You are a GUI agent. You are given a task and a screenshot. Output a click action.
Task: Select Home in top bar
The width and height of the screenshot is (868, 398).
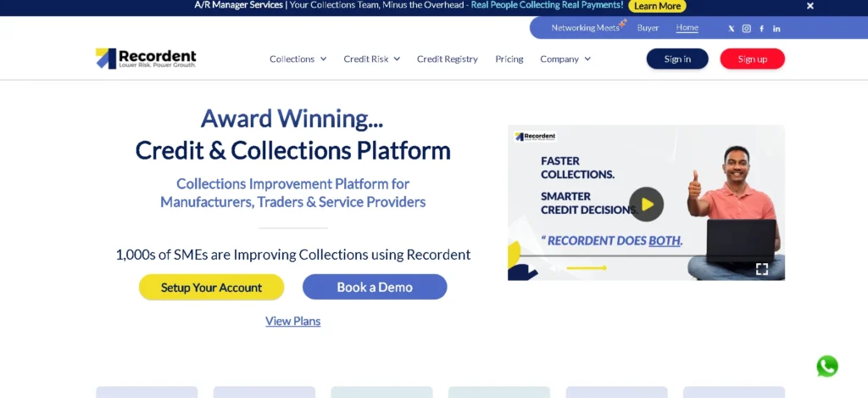pyautogui.click(x=687, y=28)
